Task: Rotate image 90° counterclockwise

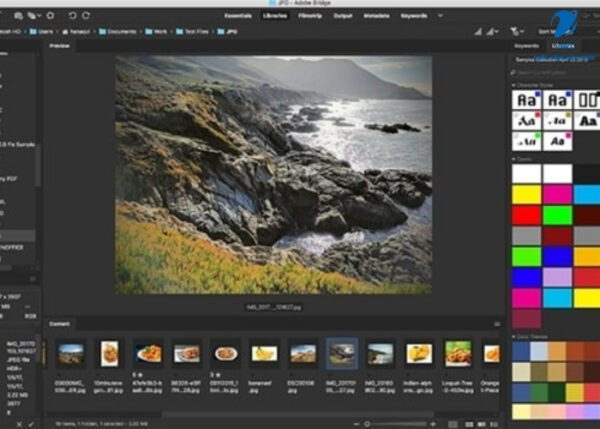Action: coord(72,16)
